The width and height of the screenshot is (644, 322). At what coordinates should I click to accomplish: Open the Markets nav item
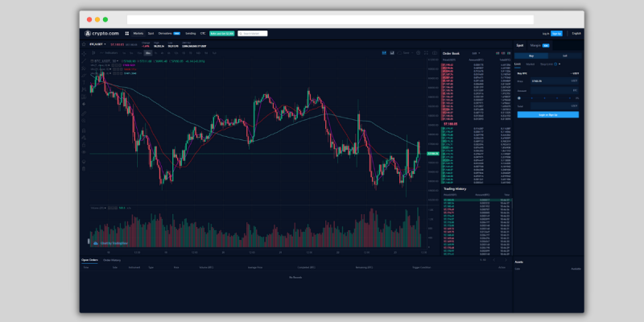[138, 34]
